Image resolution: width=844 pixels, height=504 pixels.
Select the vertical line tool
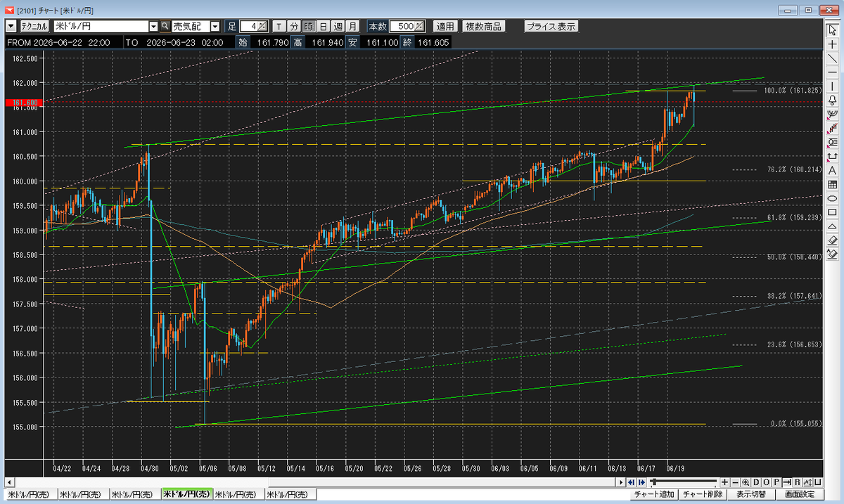click(x=832, y=86)
